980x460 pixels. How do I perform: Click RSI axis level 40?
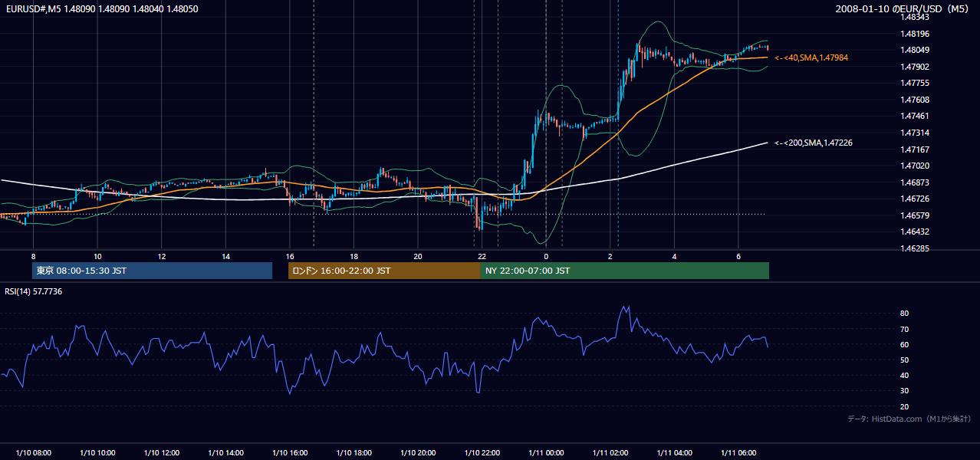[905, 376]
